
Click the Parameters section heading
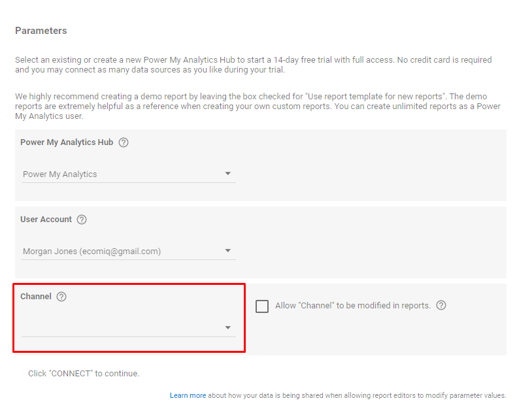(x=41, y=31)
